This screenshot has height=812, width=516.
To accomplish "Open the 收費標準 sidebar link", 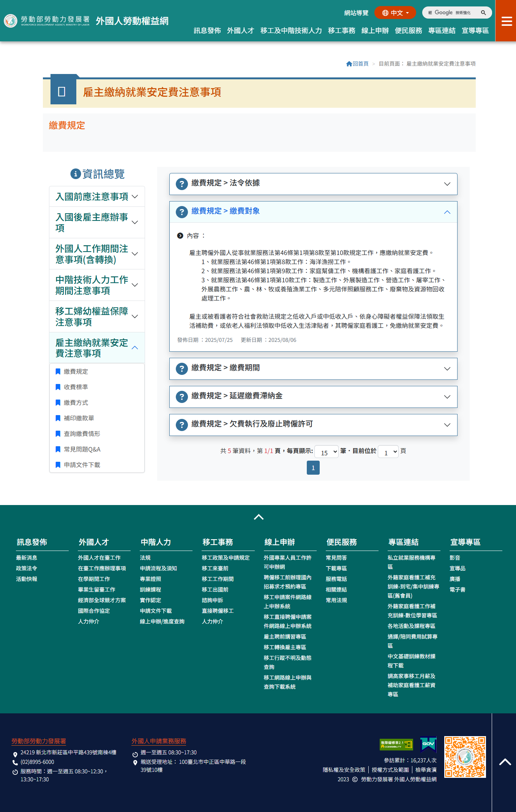I will pos(76,387).
